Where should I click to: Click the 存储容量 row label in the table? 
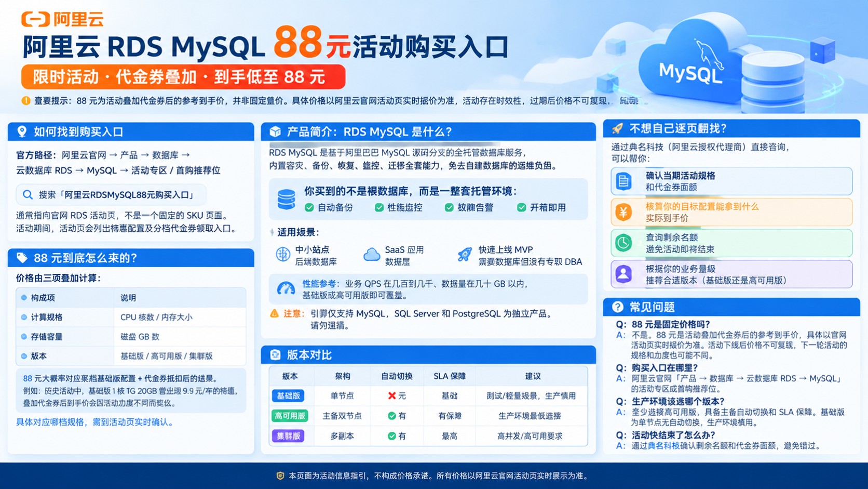[x=47, y=337]
